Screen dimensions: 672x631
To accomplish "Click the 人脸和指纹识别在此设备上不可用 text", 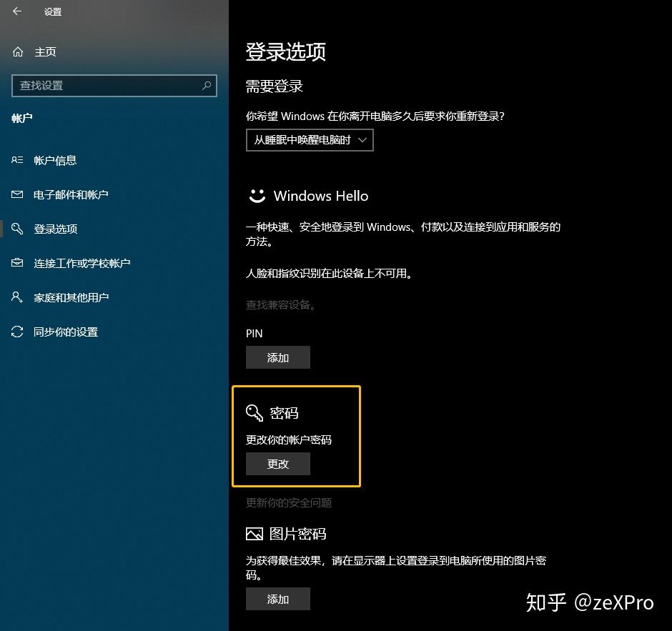I will click(329, 273).
